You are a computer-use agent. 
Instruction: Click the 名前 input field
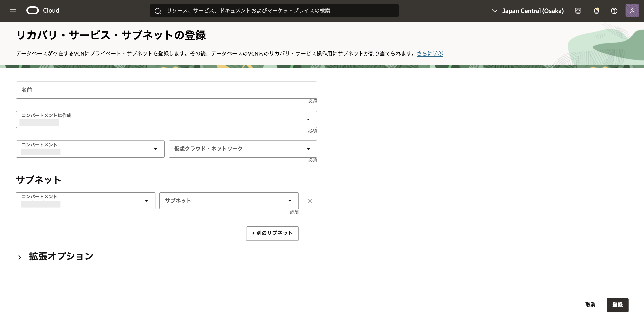click(166, 90)
